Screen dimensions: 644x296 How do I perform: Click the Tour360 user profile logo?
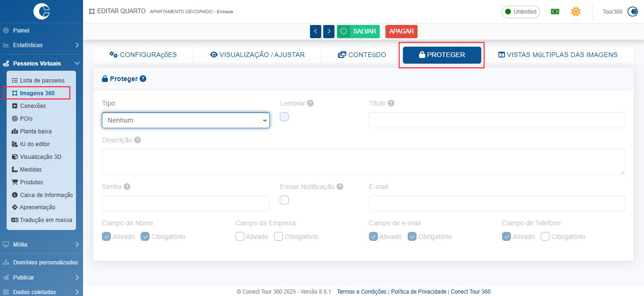[x=632, y=12]
